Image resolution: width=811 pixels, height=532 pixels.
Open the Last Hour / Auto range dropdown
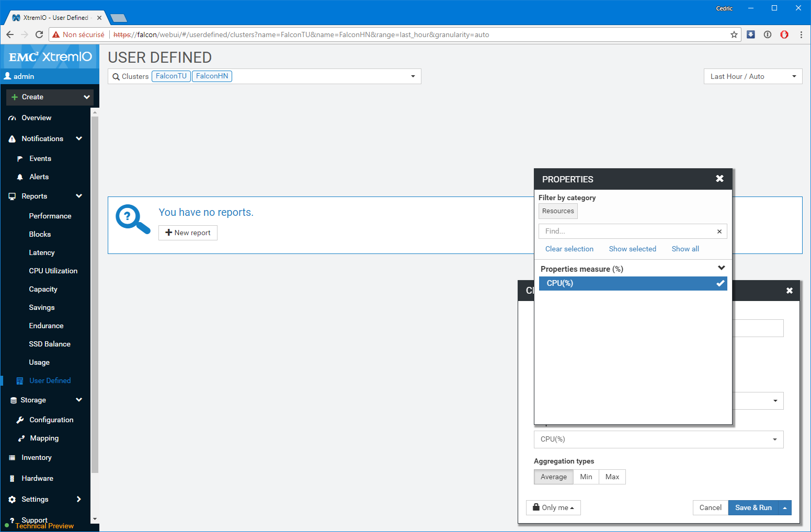click(x=752, y=76)
